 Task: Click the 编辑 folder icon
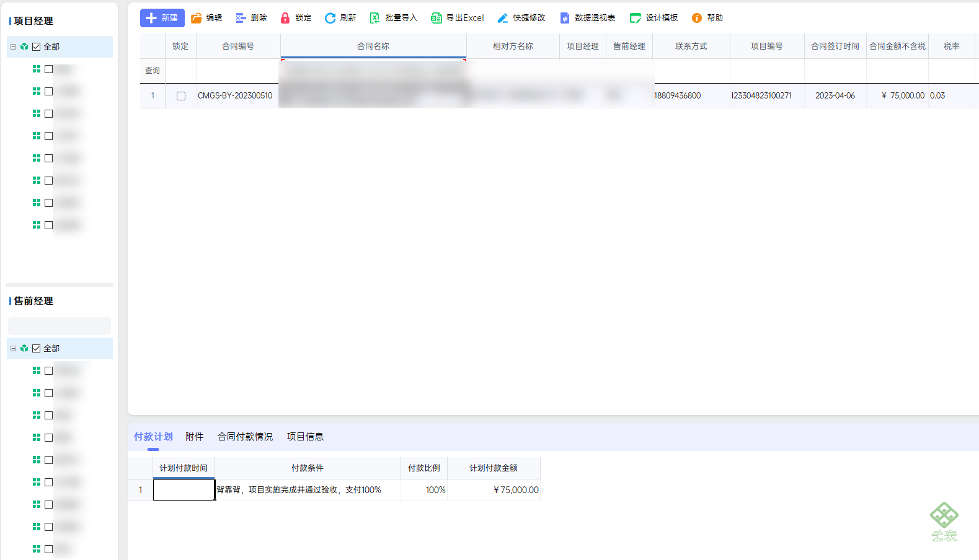pyautogui.click(x=196, y=18)
